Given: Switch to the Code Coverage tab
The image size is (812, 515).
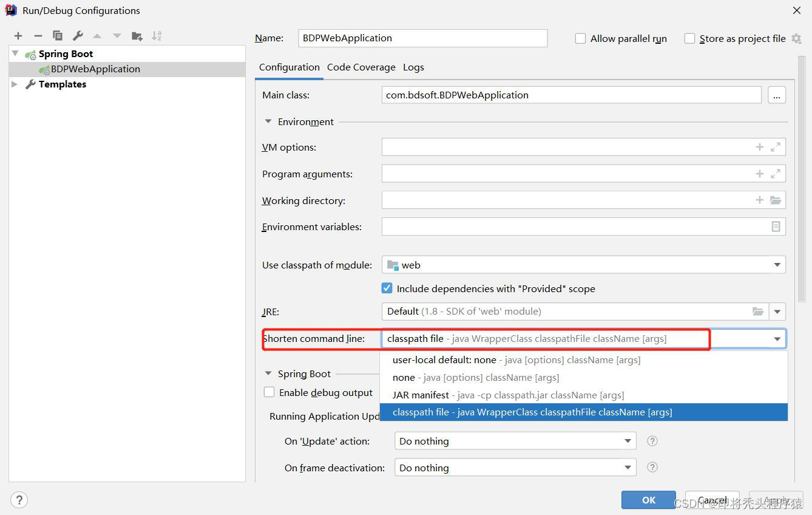Looking at the screenshot, I should [x=361, y=67].
